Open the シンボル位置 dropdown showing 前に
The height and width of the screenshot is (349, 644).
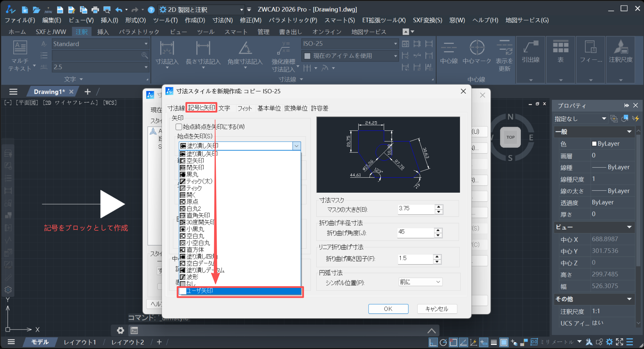point(420,282)
